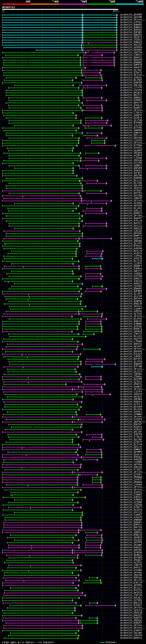Click the white query sequence bar ending at 577

[60, 10]
